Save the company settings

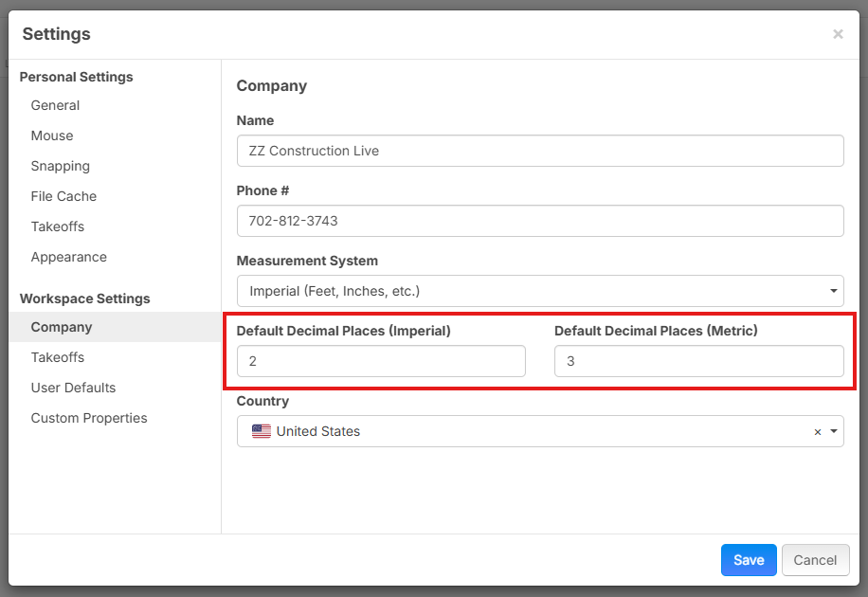tap(749, 560)
